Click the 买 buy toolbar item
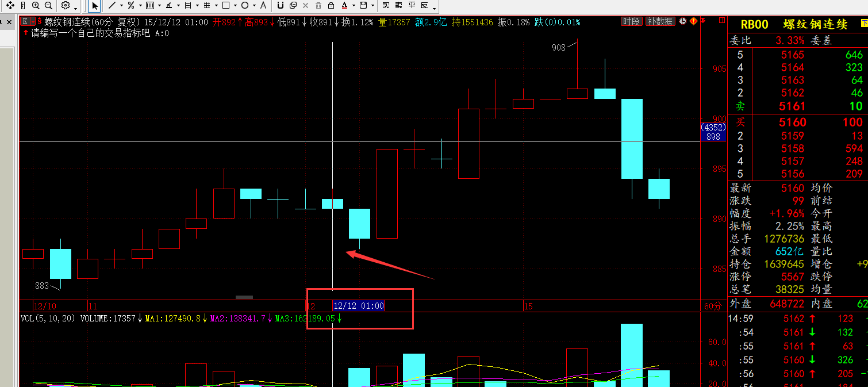 (x=386, y=5)
